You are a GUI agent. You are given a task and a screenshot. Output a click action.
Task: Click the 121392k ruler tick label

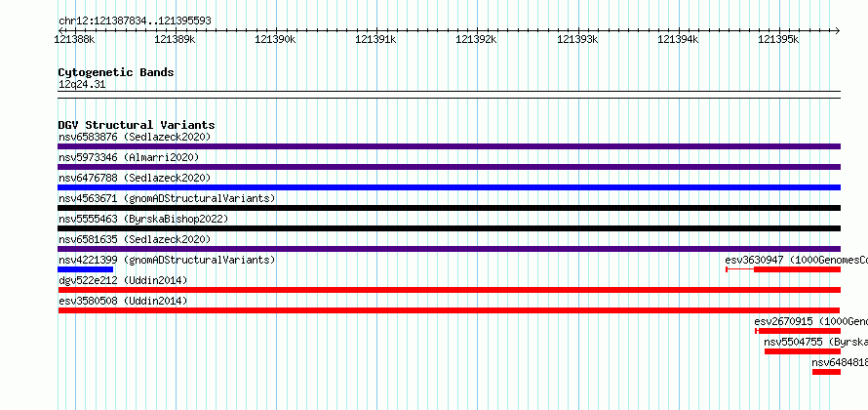tap(476, 39)
